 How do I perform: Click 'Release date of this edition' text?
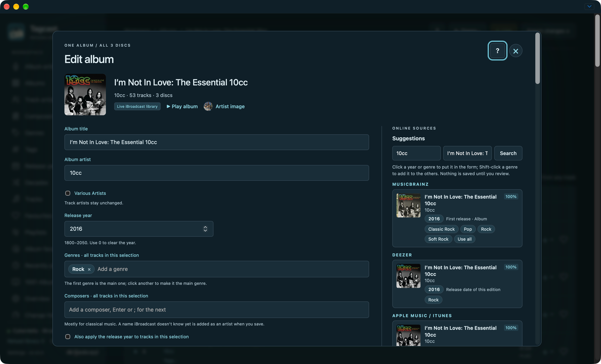click(x=473, y=290)
